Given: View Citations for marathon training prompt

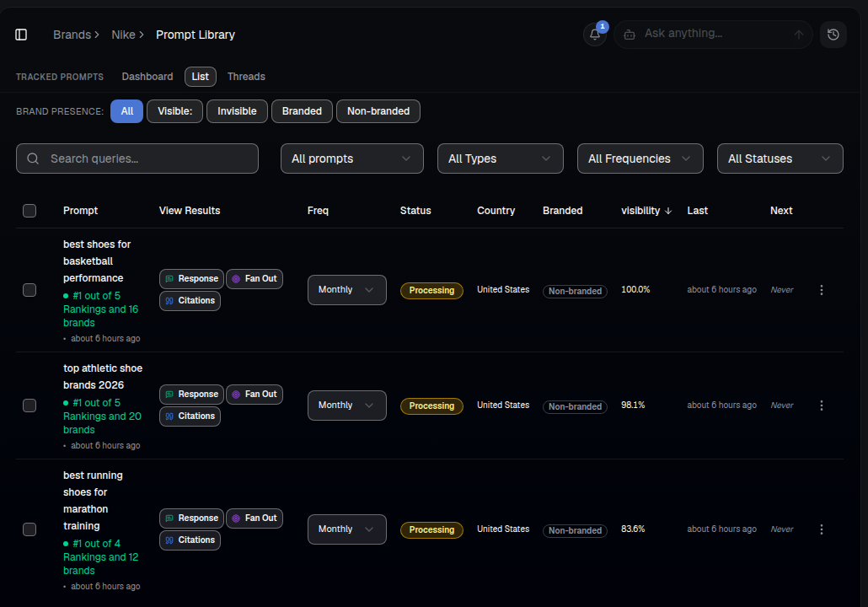Looking at the screenshot, I should pos(190,540).
